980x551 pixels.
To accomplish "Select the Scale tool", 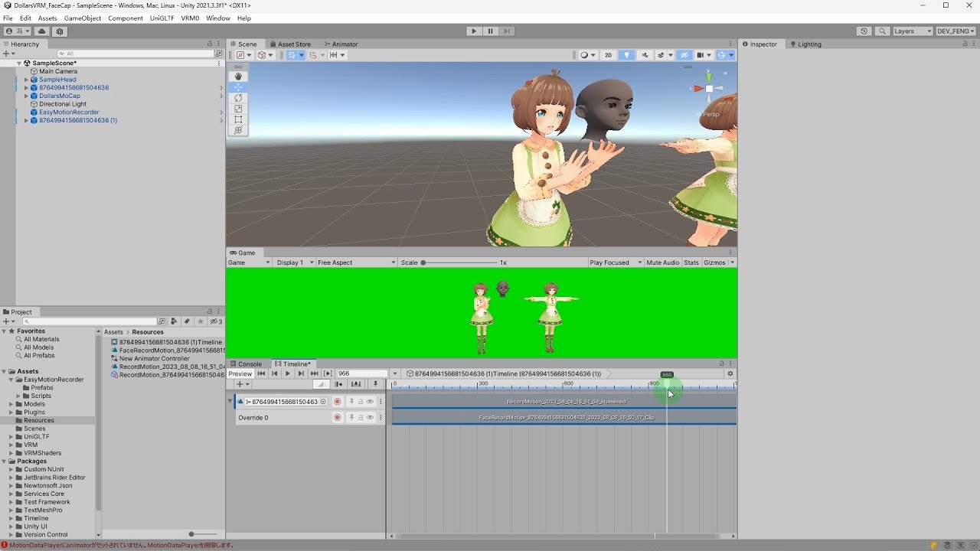I will click(238, 109).
